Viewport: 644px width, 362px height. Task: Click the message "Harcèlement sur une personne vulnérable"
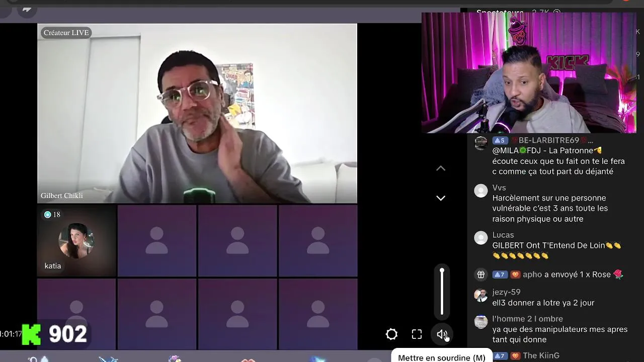coord(550,209)
